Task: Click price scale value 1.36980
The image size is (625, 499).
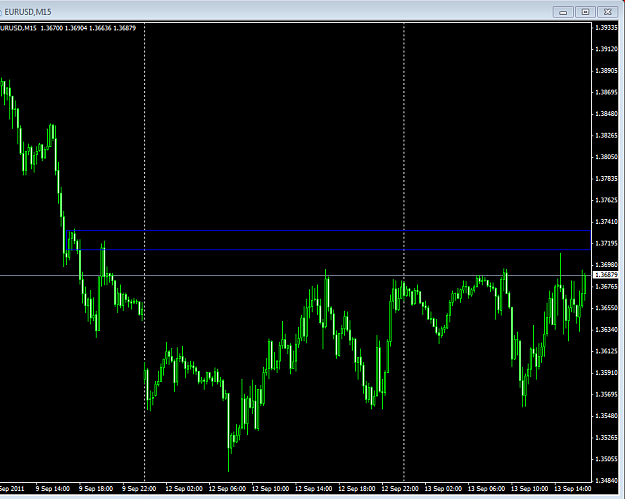Action: point(606,265)
